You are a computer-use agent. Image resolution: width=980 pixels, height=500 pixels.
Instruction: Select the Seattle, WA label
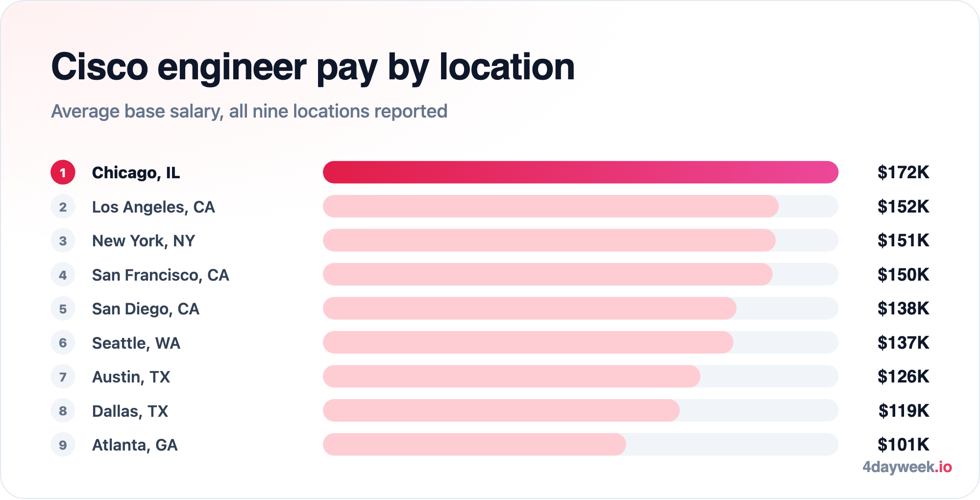(x=136, y=343)
